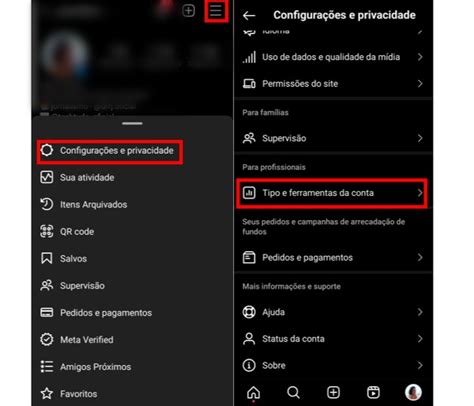Tap the create new post plus icon at top
Screen dimensions: 474x406
[188, 11]
